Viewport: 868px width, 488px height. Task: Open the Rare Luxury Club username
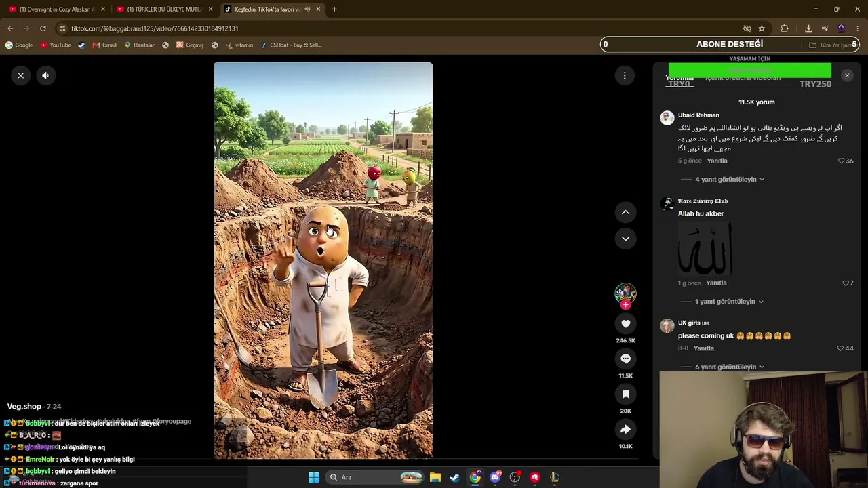703,201
